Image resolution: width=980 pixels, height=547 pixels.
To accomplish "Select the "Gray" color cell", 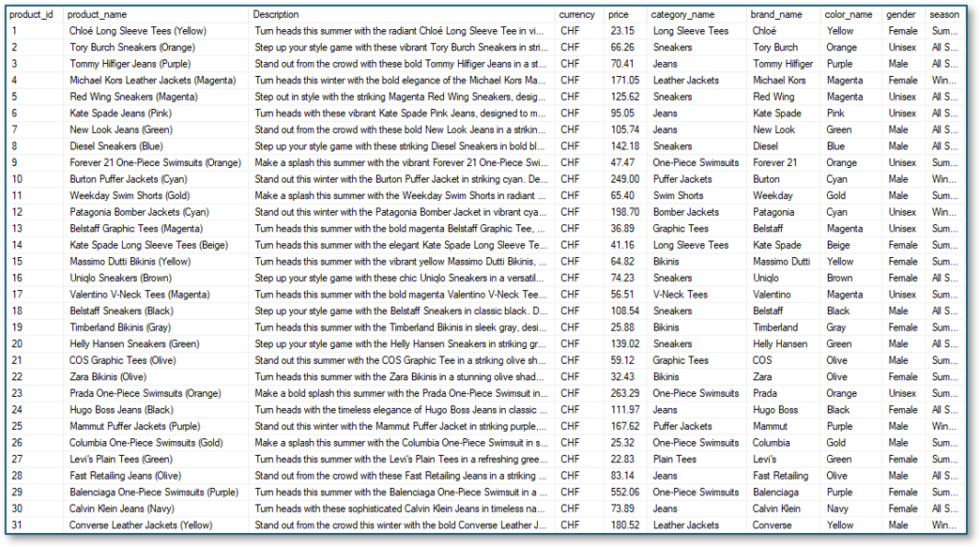I will (x=836, y=327).
